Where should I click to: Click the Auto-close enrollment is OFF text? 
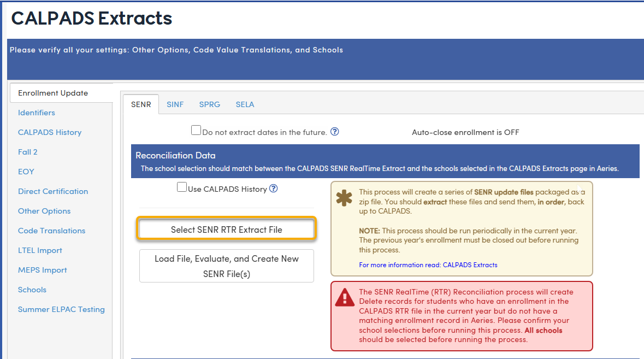pos(465,132)
